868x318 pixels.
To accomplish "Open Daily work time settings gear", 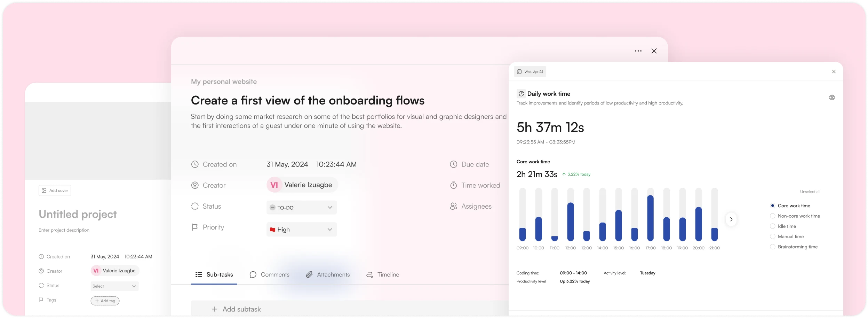I will 831,97.
